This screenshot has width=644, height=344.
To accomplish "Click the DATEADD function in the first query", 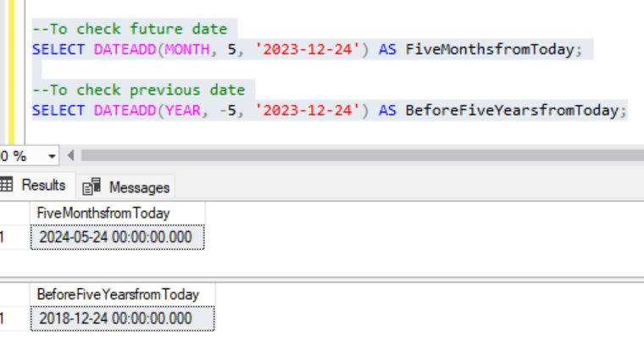I will click(x=121, y=49).
